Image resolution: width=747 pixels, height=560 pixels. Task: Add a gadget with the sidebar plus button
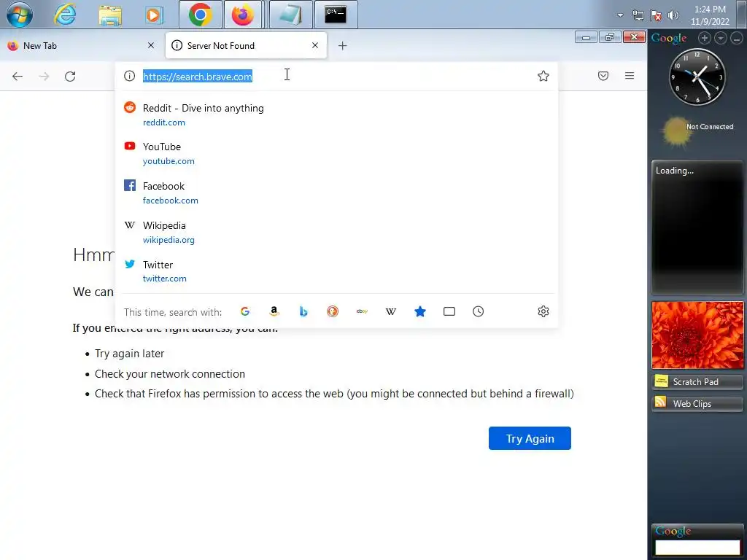(x=705, y=38)
